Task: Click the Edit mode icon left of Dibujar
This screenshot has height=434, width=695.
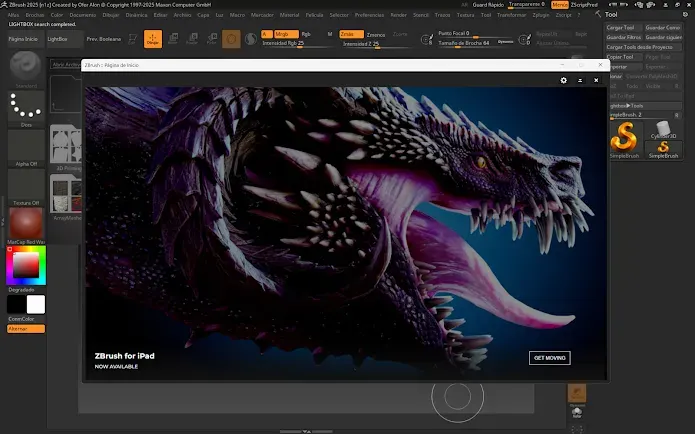Action: click(133, 39)
